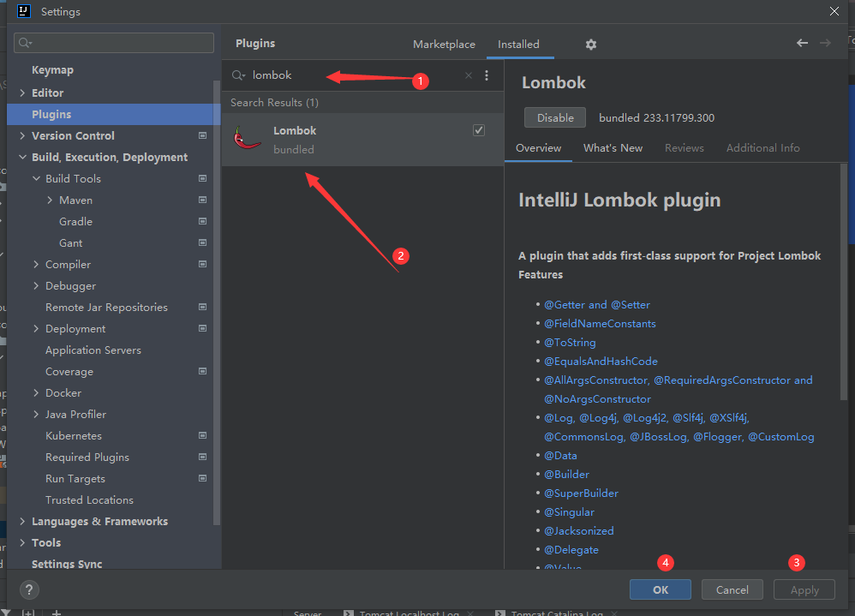Open the Additional Info tab

[x=762, y=147]
